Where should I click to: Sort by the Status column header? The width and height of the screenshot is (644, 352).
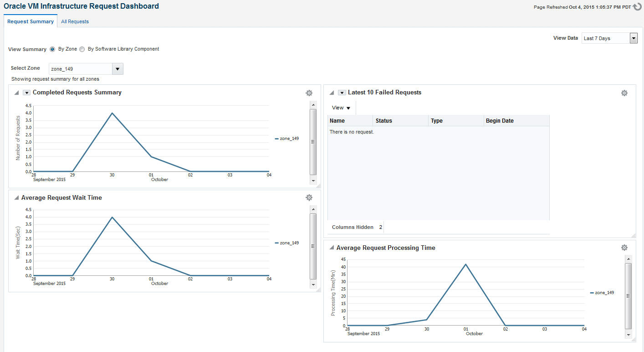[x=401, y=121]
